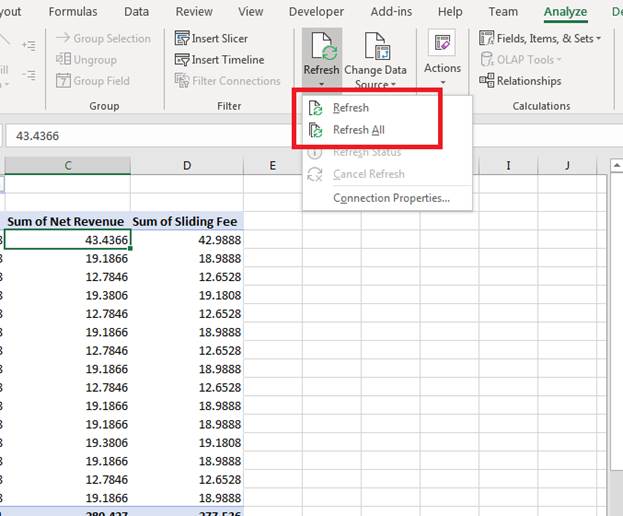
Task: Select column I header
Action: (508, 165)
